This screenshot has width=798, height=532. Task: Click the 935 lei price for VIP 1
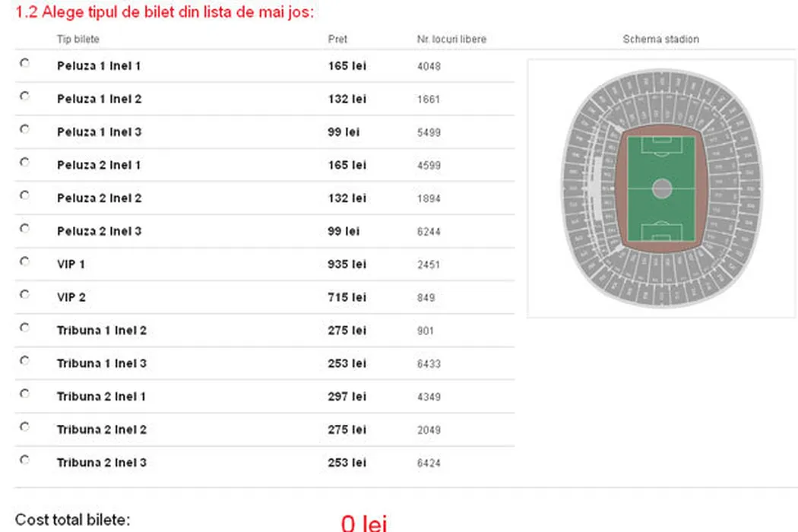pyautogui.click(x=347, y=264)
